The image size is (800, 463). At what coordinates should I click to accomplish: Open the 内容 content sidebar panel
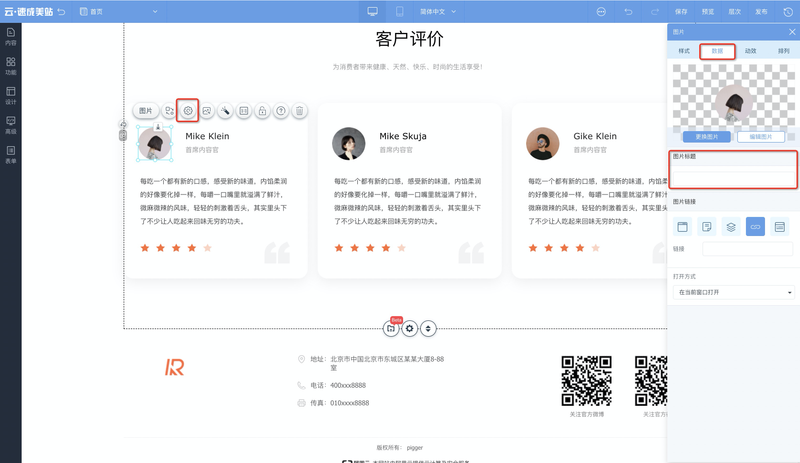(11, 36)
